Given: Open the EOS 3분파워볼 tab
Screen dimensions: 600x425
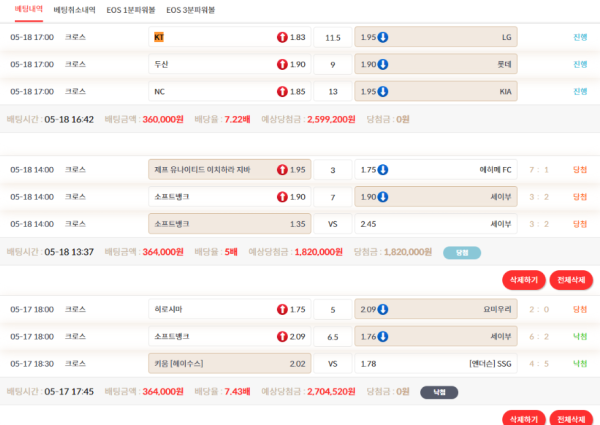Looking at the screenshot, I should [x=191, y=10].
